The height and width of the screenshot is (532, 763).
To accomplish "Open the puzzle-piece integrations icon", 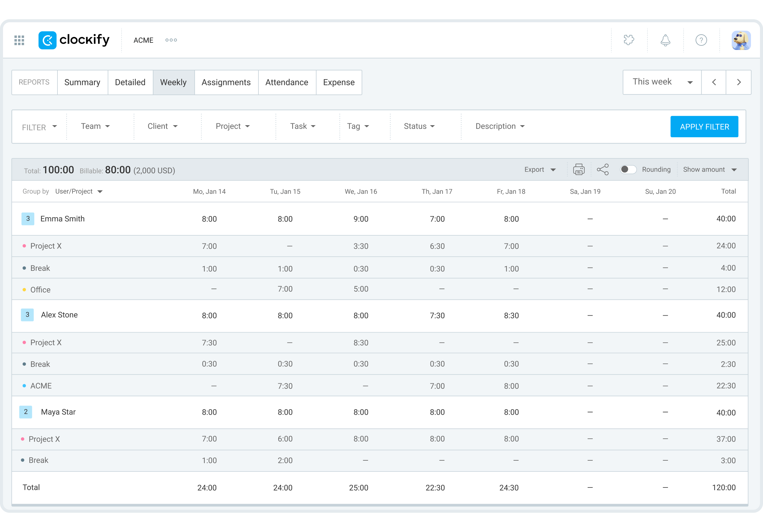I will click(x=629, y=40).
